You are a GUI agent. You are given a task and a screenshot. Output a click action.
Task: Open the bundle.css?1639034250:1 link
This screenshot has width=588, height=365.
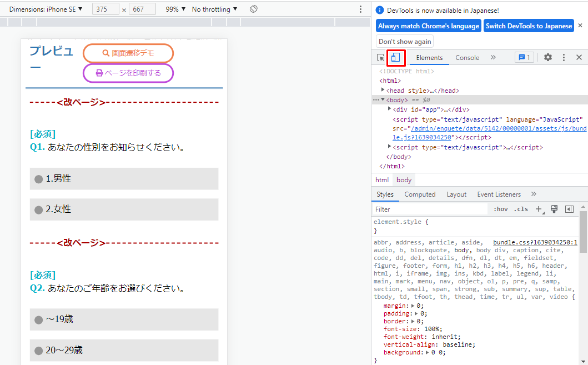535,242
